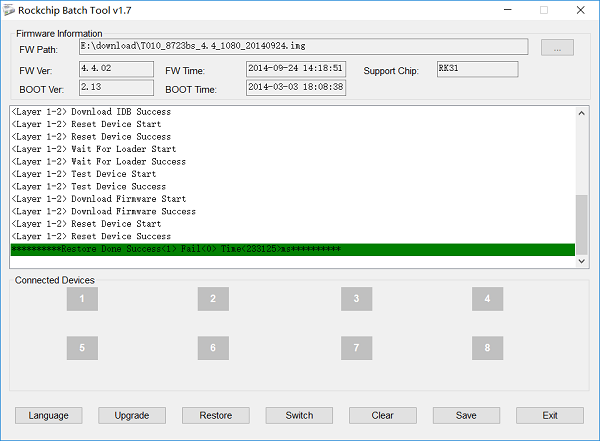Click the BOOT Time field value
The height and width of the screenshot is (441, 600).
click(296, 88)
